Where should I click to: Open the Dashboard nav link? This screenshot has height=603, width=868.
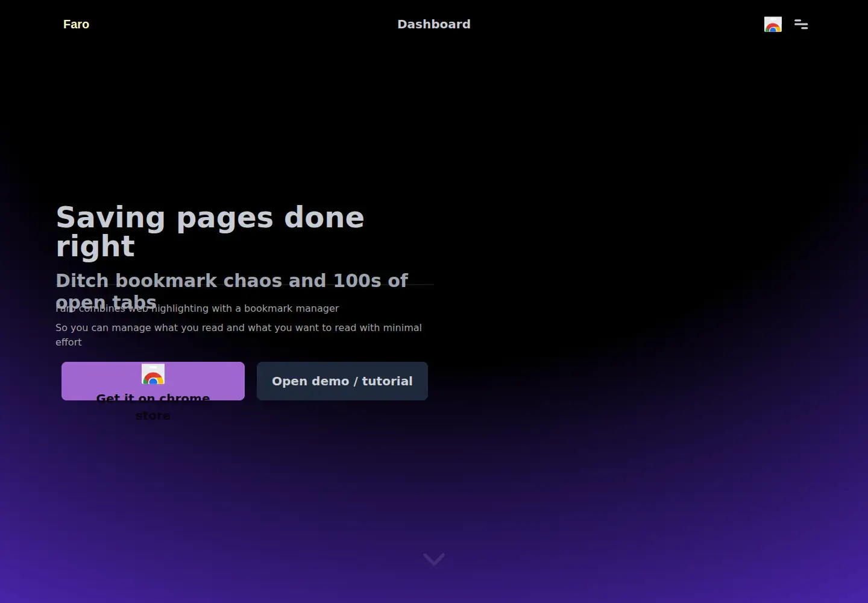(x=434, y=24)
